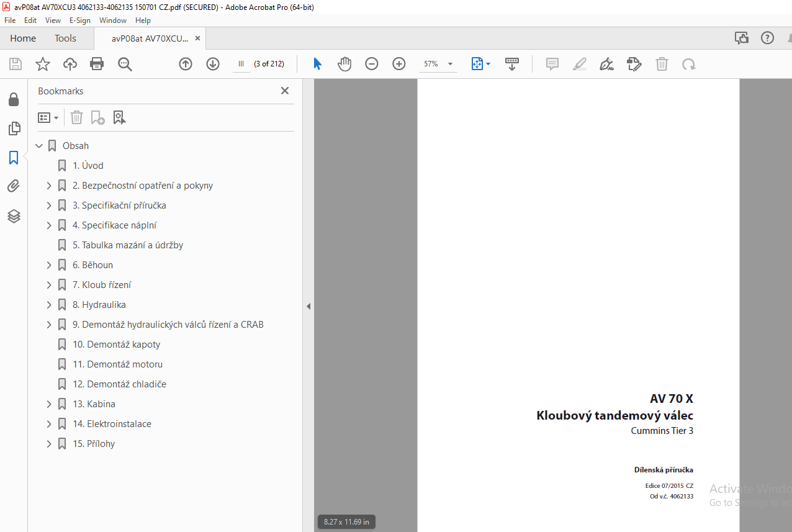The height and width of the screenshot is (532, 792).
Task: Open the Edit menu
Action: pos(30,20)
